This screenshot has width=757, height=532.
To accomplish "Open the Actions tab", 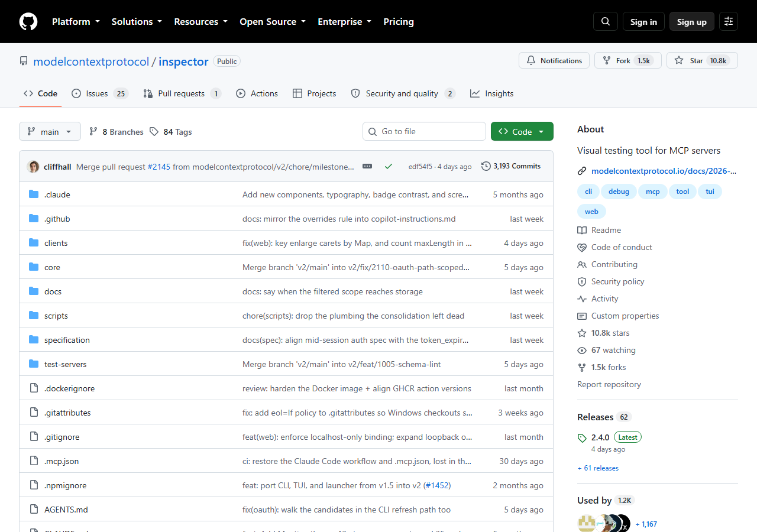I will pyautogui.click(x=257, y=93).
